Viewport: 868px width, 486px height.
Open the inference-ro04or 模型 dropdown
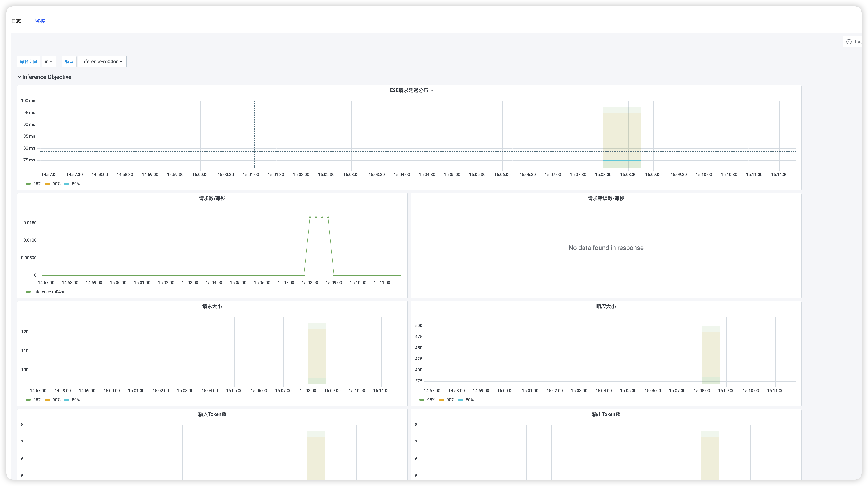pyautogui.click(x=102, y=62)
